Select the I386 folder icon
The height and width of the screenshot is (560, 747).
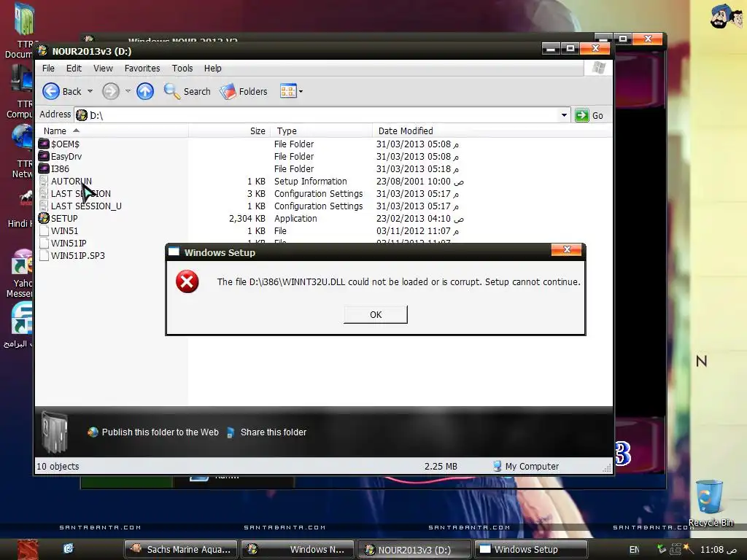pos(44,168)
